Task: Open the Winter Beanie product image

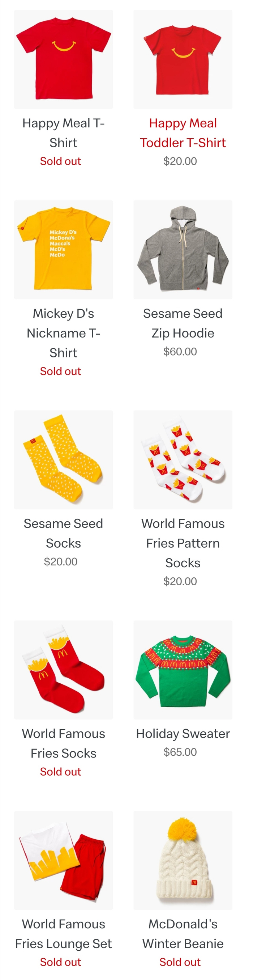Action: (x=183, y=860)
